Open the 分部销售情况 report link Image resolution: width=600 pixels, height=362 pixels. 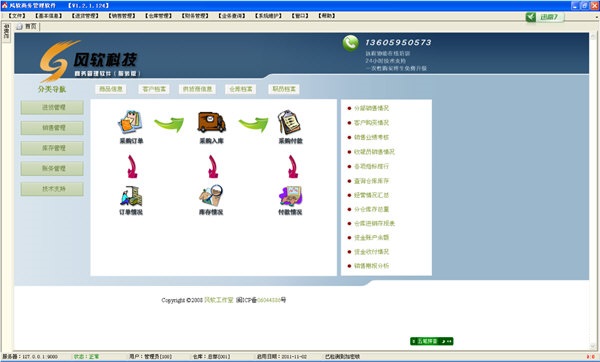[371, 108]
